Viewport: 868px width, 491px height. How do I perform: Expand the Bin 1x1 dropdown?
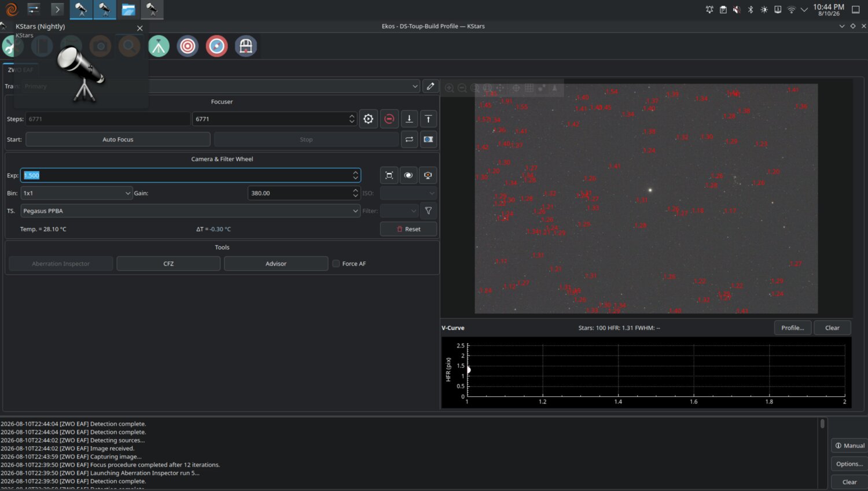tap(77, 193)
